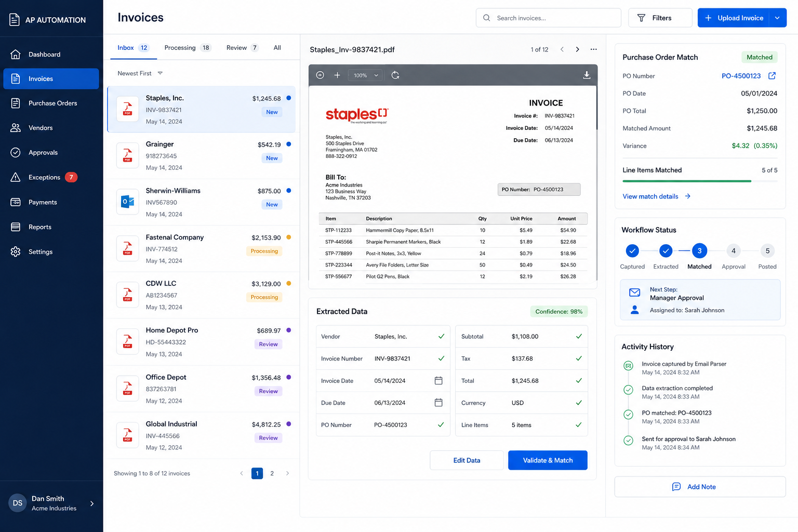Click workflow step 4 Approval marker

pyautogui.click(x=734, y=251)
